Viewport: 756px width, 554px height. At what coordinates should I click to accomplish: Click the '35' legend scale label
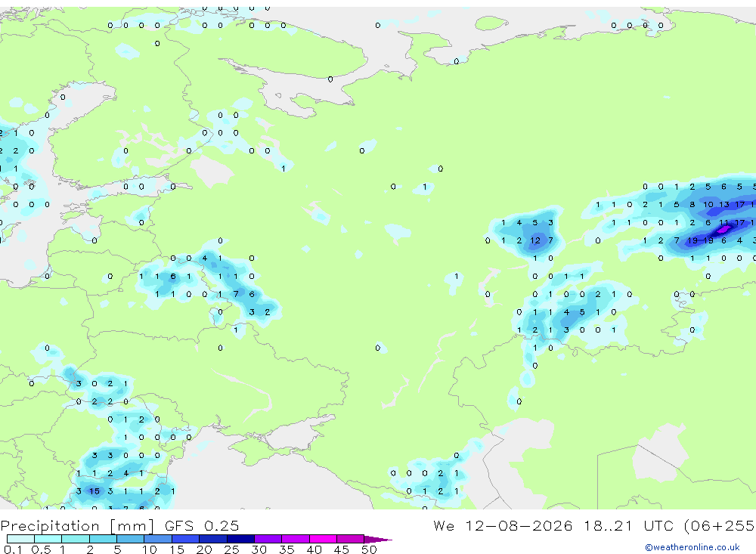coord(287,549)
